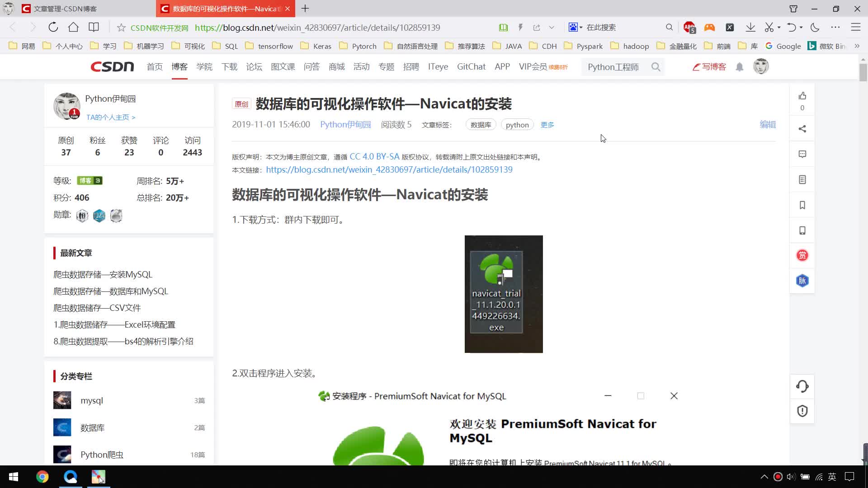Click the share icon in right sidebar

pos(802,129)
